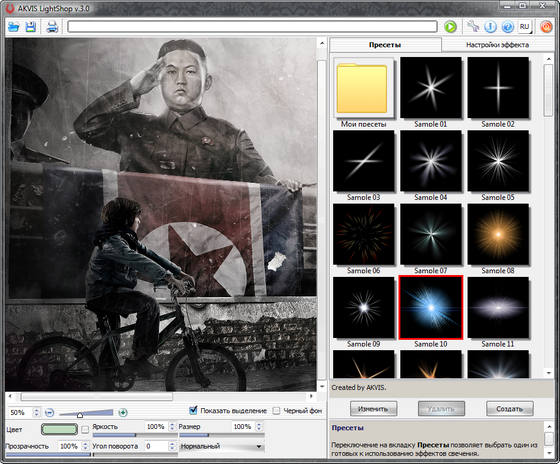This screenshot has width=560, height=464.
Task: Select preset Sample 09
Action: click(364, 308)
